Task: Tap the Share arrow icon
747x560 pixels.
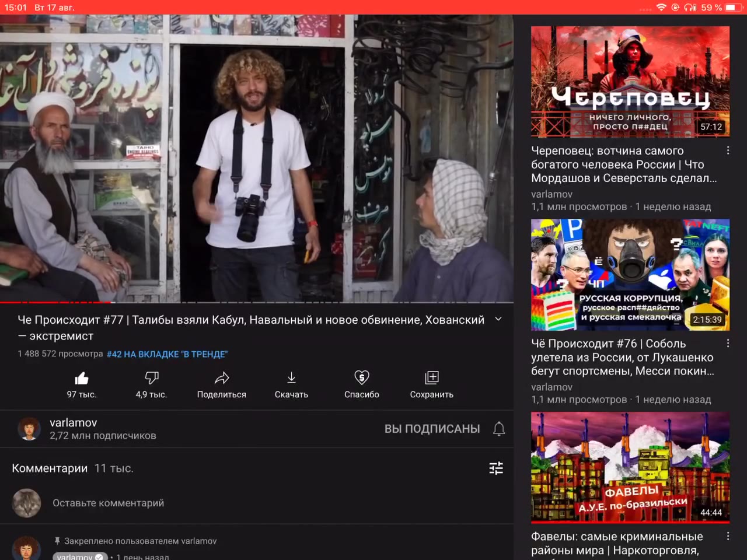Action: point(222,378)
